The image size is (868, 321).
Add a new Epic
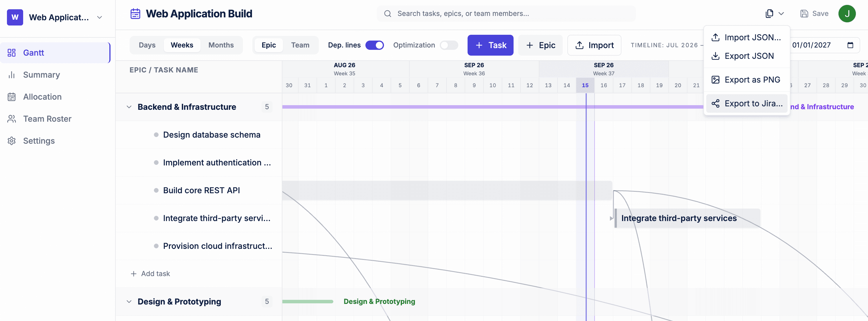pos(540,45)
